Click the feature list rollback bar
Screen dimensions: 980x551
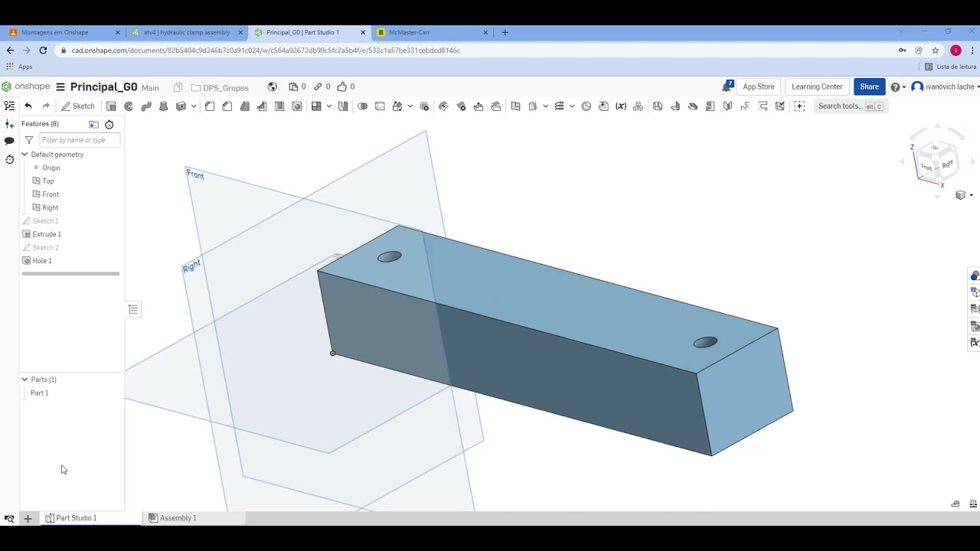[x=70, y=273]
